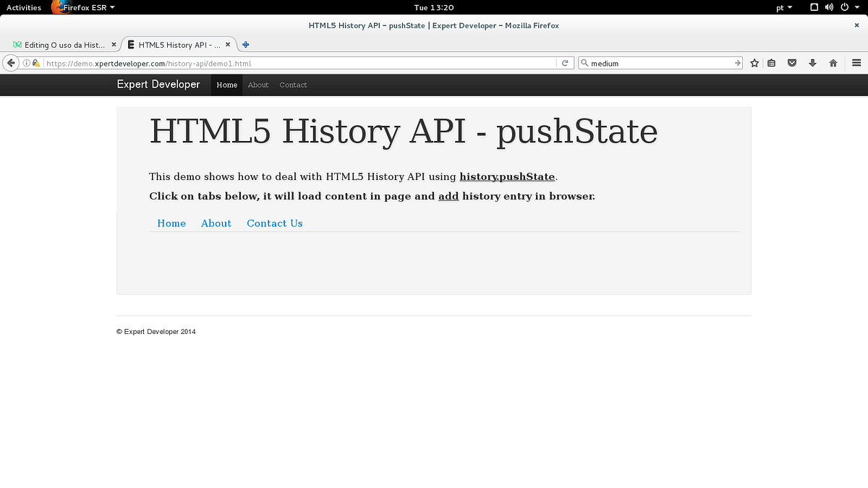This screenshot has width=868, height=488.
Task: Open the reading list icon
Action: click(x=772, y=63)
